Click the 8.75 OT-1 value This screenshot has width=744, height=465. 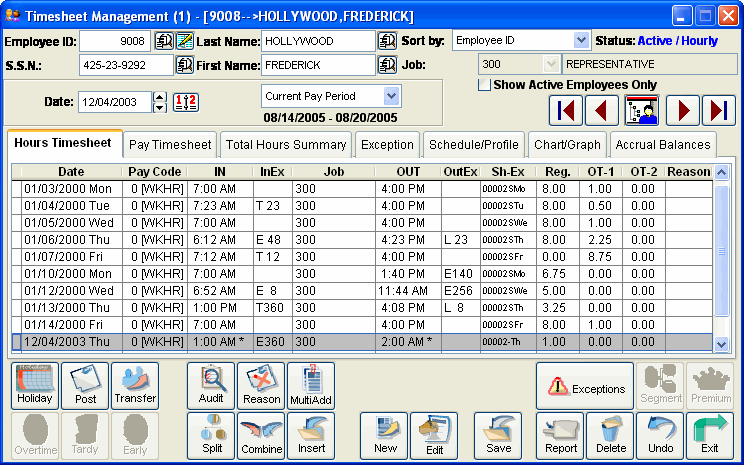pyautogui.click(x=600, y=257)
